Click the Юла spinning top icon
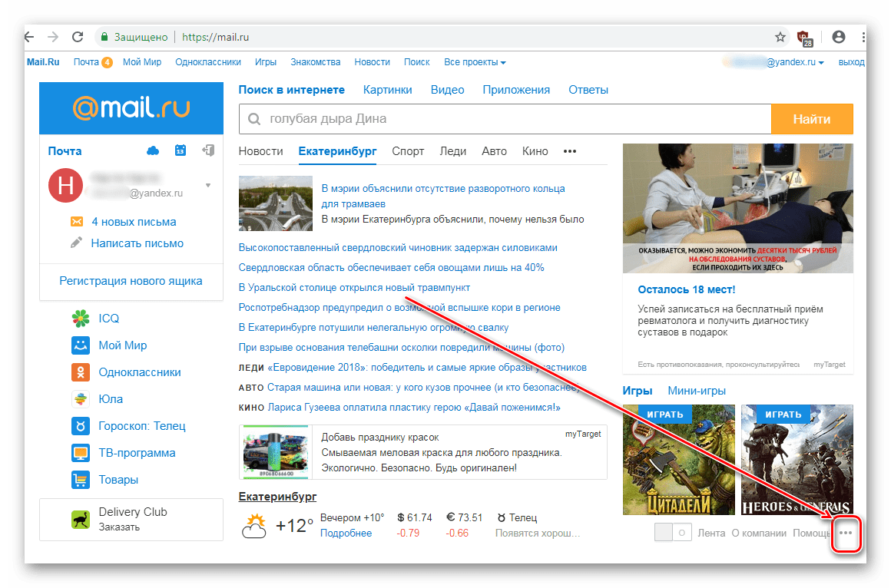Viewport: 891px width, 588px height. pos(81,399)
